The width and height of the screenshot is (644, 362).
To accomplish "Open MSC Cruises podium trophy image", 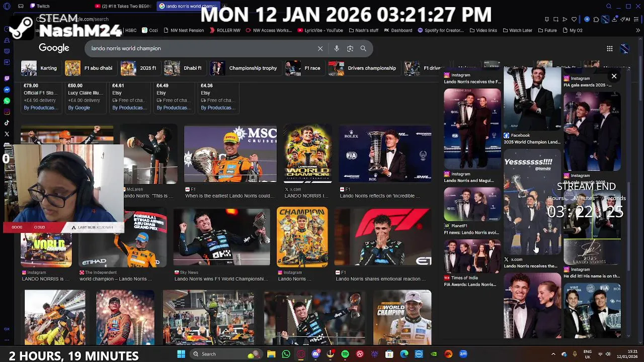I will pyautogui.click(x=230, y=154).
